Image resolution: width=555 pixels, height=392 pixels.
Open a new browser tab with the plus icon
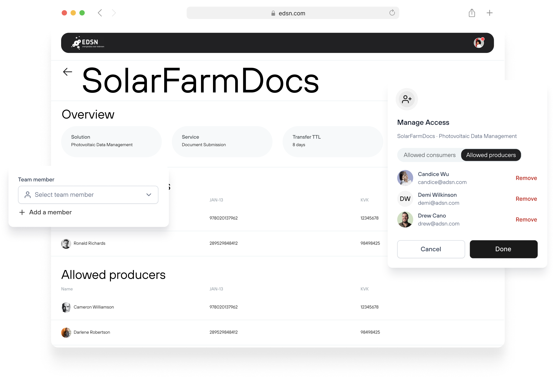(x=489, y=13)
